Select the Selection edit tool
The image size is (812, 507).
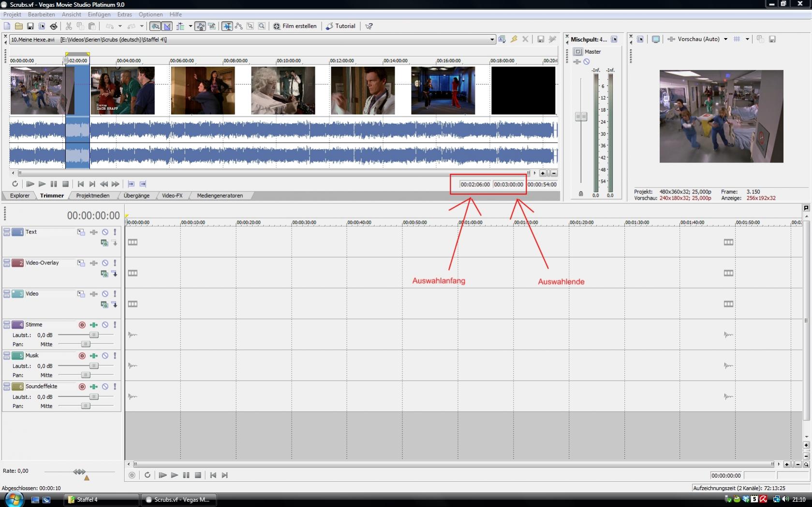pos(251,26)
